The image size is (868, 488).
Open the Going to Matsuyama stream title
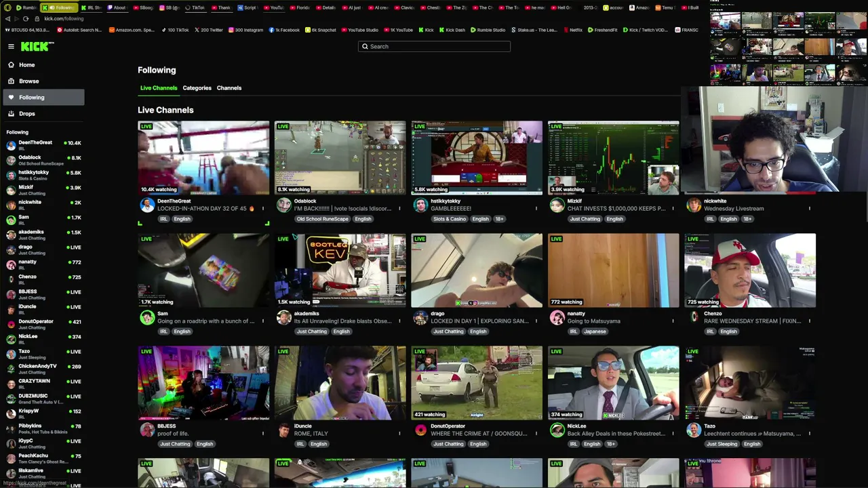[x=593, y=321]
